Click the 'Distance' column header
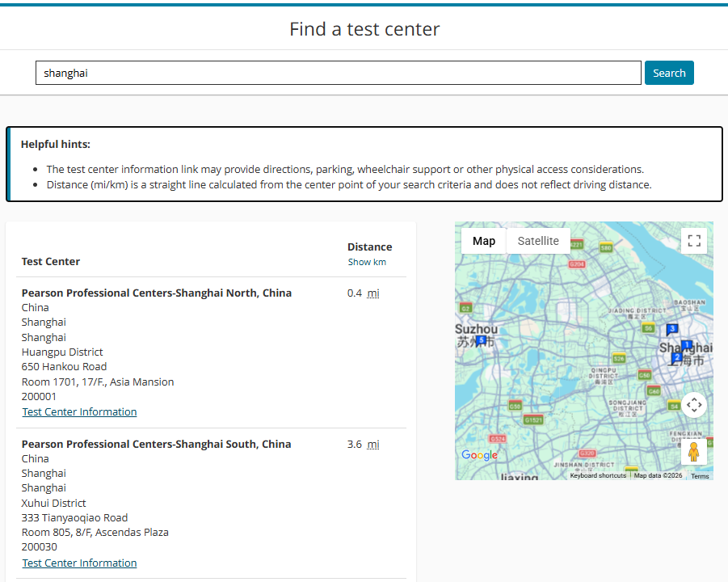The height and width of the screenshot is (582, 728). 369,247
